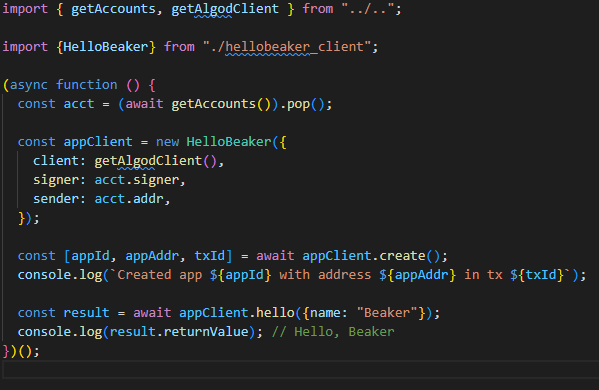599x390 pixels.
Task: Click ${appAddr} inside the template string
Action: (x=417, y=275)
